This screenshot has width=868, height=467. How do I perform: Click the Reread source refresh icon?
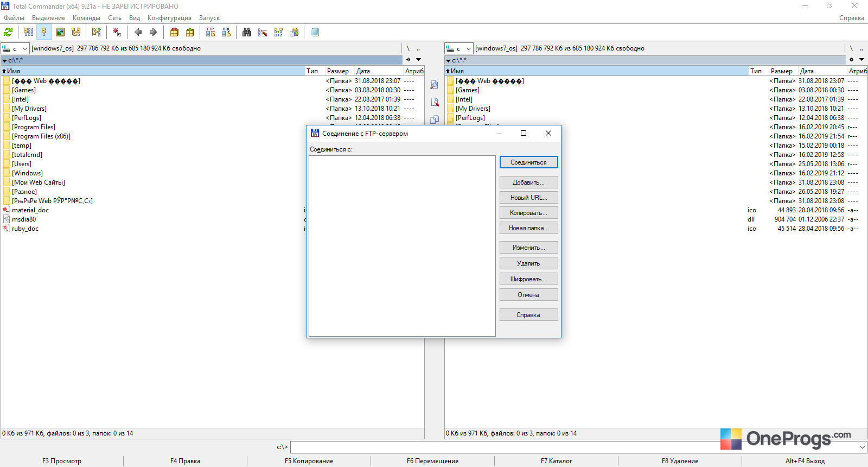click(8, 32)
